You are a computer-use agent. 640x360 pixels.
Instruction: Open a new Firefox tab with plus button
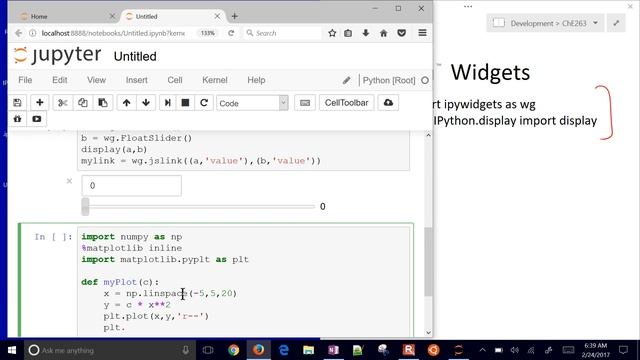pyautogui.click(x=234, y=16)
